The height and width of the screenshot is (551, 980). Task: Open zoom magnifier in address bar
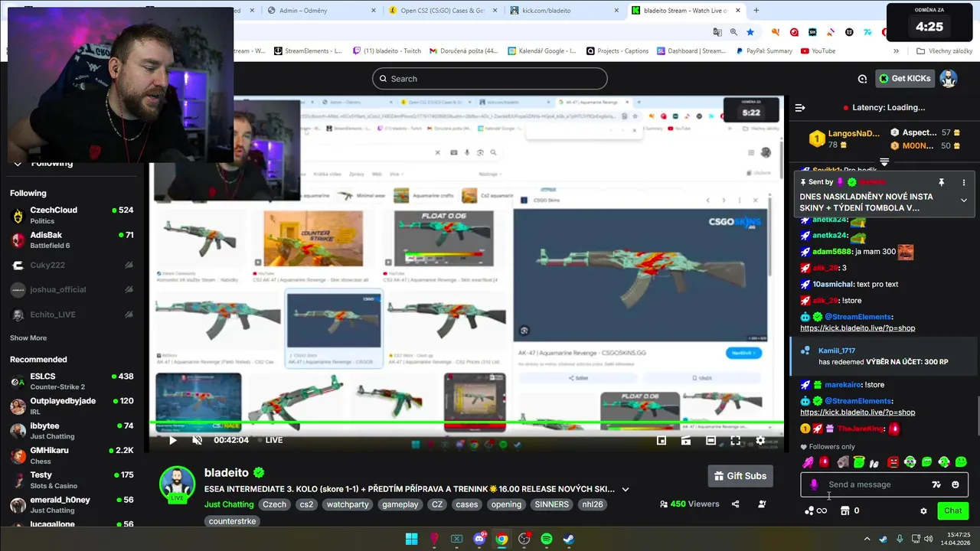(x=733, y=32)
